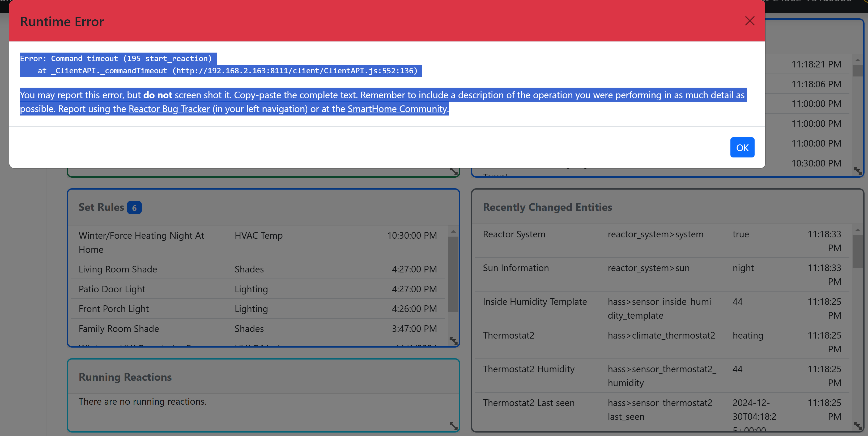This screenshot has width=868, height=436.
Task: Click 'Set Rules' panel heading
Action: pos(101,207)
